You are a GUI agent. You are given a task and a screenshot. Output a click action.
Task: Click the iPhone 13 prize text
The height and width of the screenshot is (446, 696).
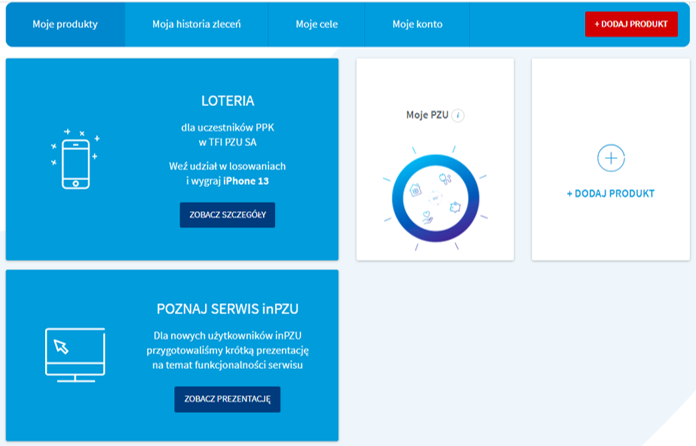[246, 181]
